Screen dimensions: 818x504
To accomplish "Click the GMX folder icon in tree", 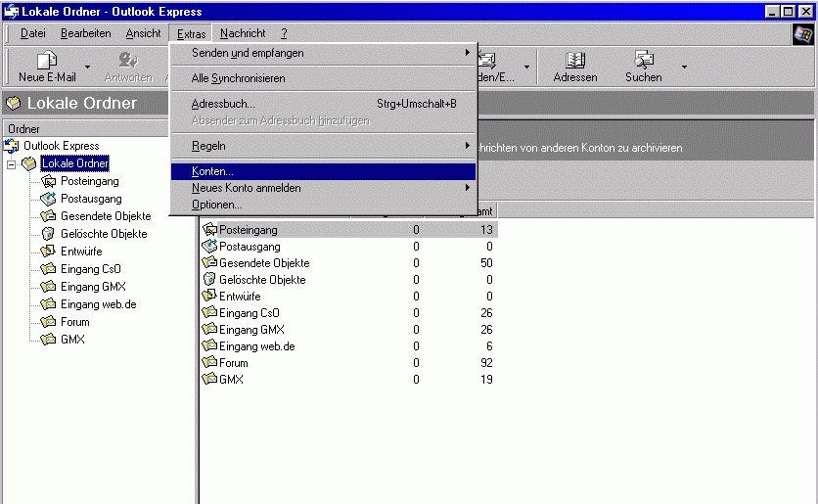I will click(49, 340).
